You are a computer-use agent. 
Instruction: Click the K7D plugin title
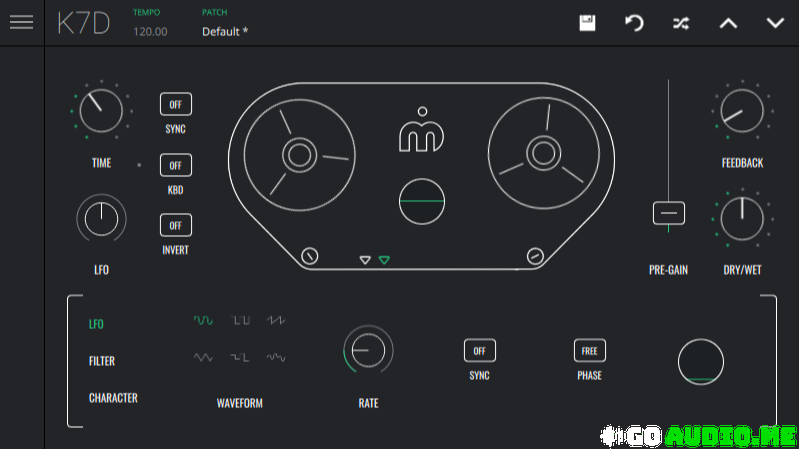(84, 23)
